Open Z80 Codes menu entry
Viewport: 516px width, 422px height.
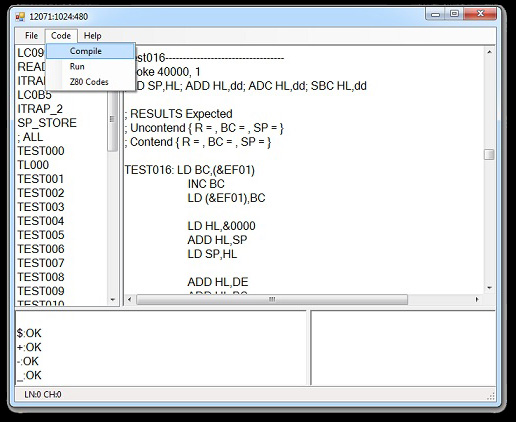[x=89, y=82]
